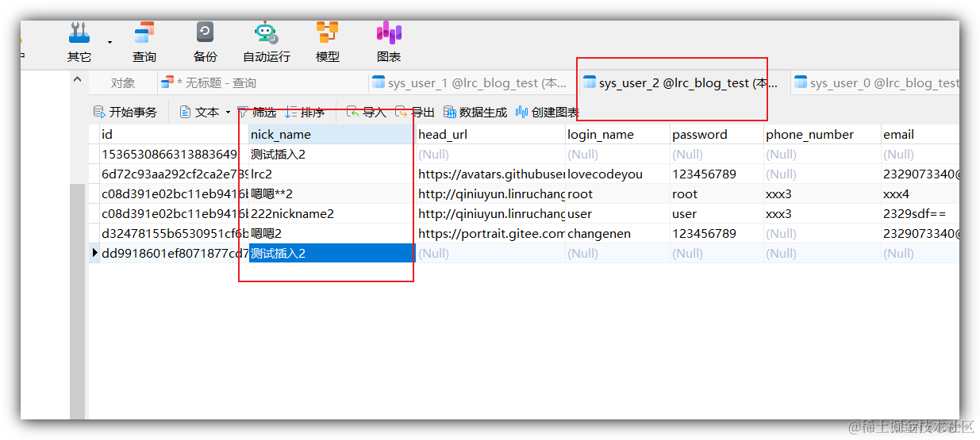
Task: Select the nick_name cell lrc2
Action: coord(332,174)
